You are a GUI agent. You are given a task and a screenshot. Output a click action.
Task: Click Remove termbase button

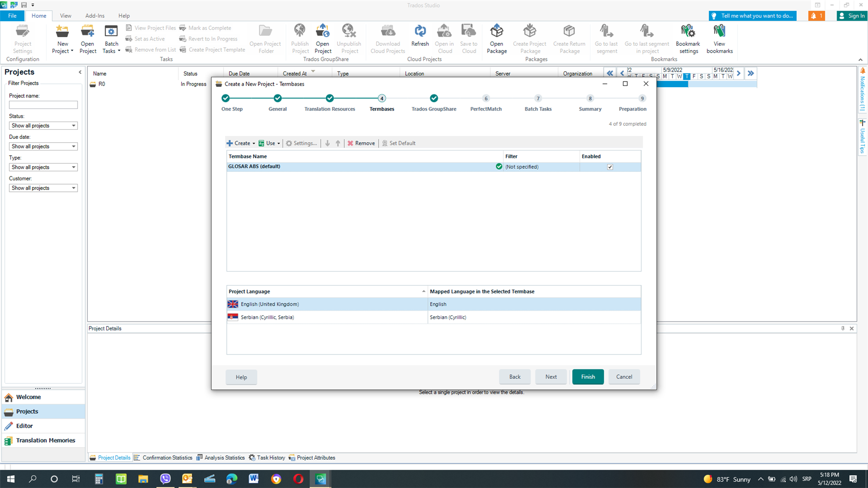click(361, 143)
